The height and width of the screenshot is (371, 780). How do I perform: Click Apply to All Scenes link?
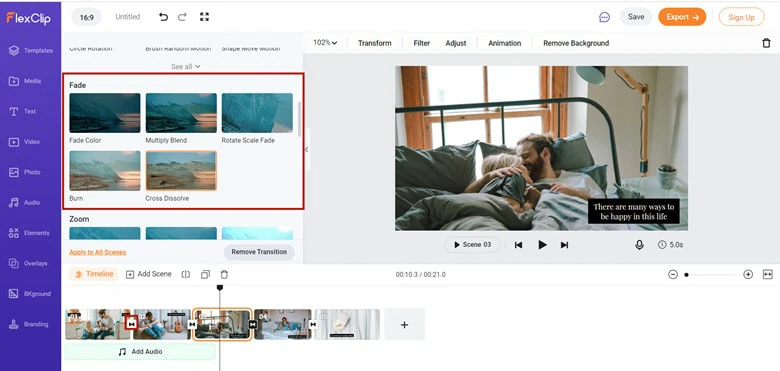pyautogui.click(x=98, y=252)
